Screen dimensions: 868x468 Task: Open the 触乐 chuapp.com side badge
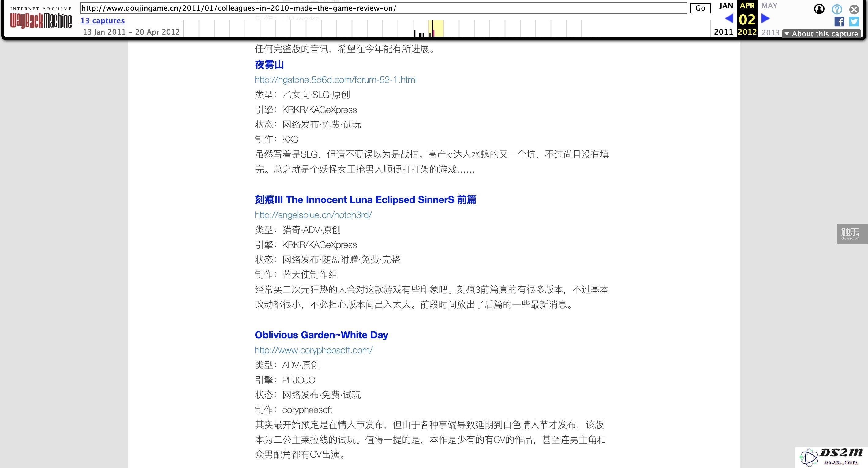coord(852,234)
